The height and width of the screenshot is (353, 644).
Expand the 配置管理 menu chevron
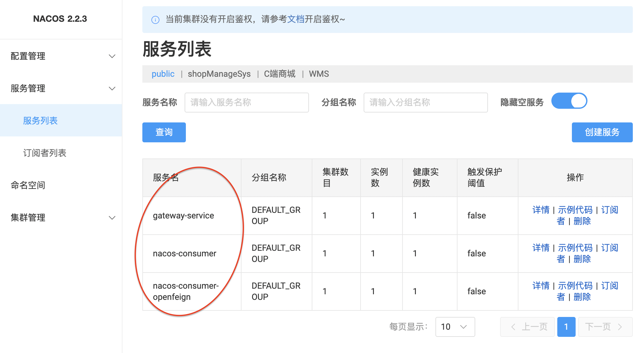[x=112, y=56]
